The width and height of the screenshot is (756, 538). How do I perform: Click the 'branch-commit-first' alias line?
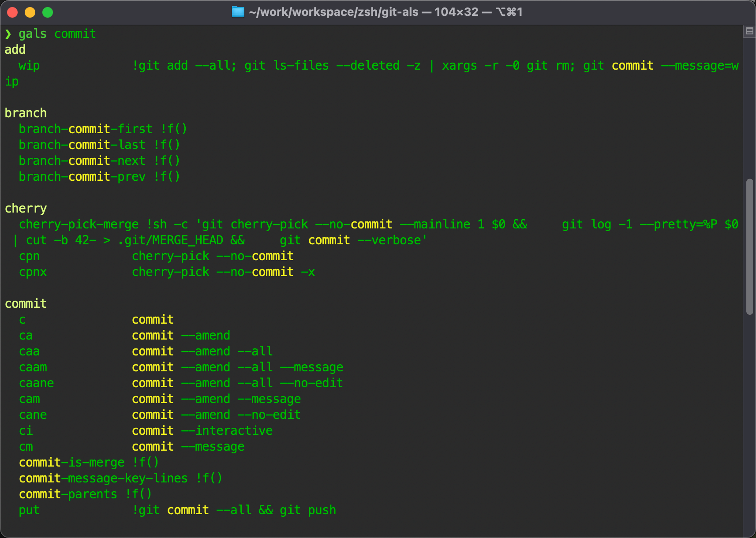86,129
